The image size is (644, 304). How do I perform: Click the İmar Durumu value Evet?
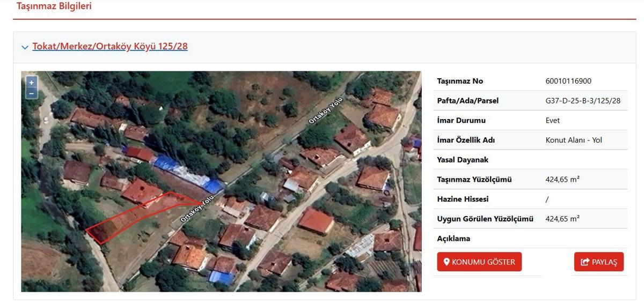click(x=552, y=121)
